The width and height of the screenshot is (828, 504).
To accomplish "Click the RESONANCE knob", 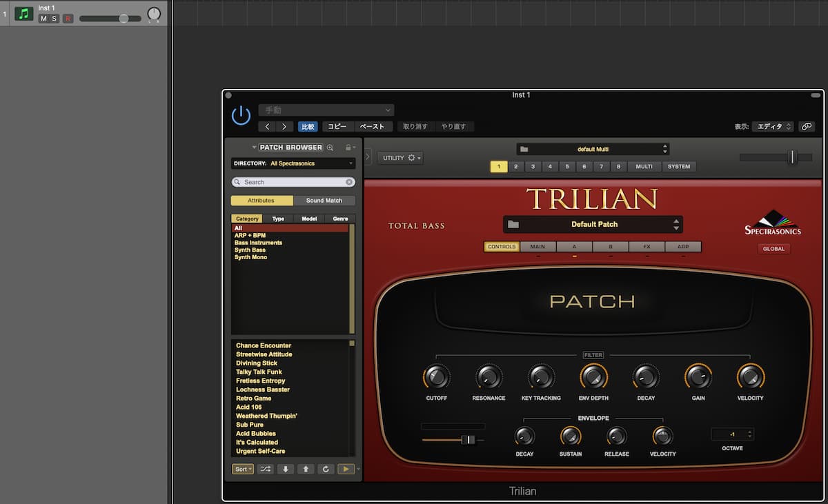I will (x=489, y=376).
